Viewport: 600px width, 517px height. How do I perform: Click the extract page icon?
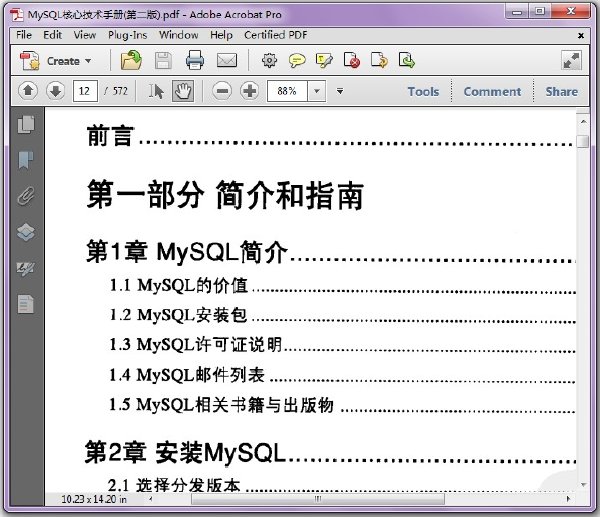point(379,60)
